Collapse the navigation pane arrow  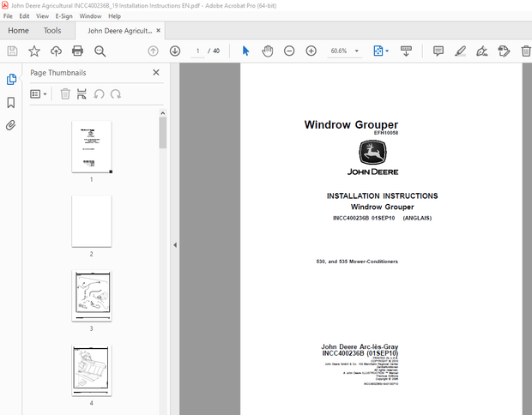tap(175, 244)
